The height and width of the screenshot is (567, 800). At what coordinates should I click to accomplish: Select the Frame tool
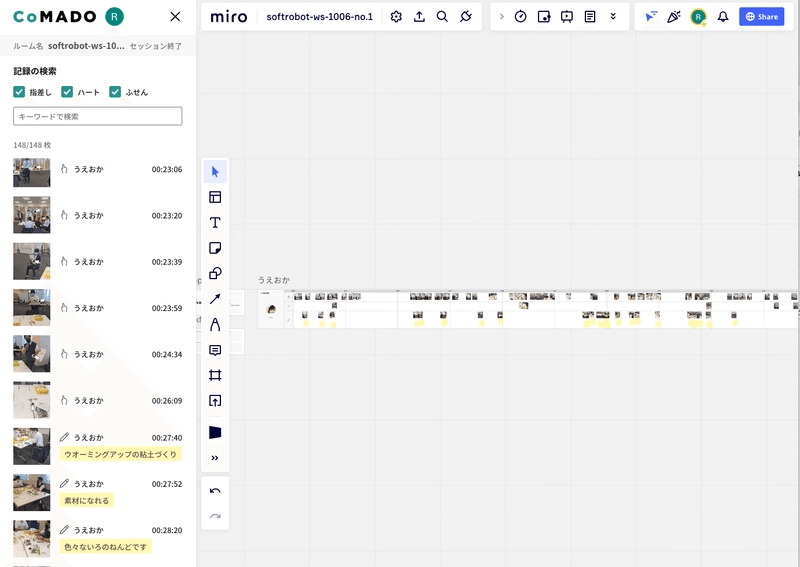(x=215, y=376)
